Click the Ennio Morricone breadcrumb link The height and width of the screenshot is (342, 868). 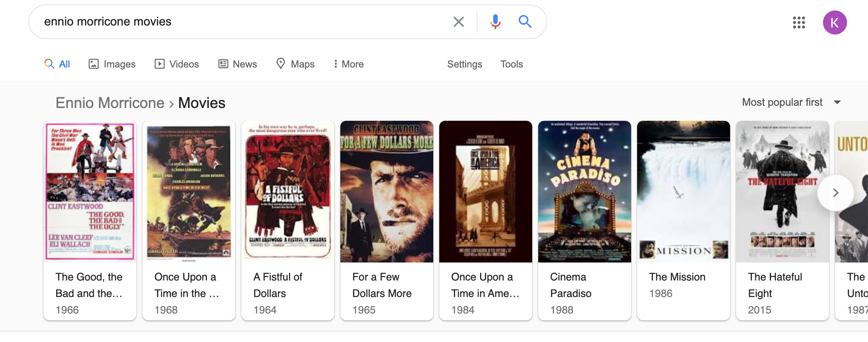pos(110,103)
